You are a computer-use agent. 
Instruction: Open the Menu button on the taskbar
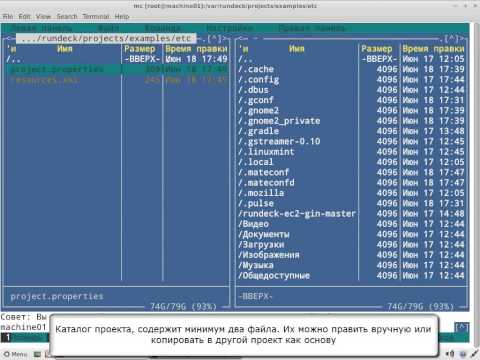coord(15,354)
